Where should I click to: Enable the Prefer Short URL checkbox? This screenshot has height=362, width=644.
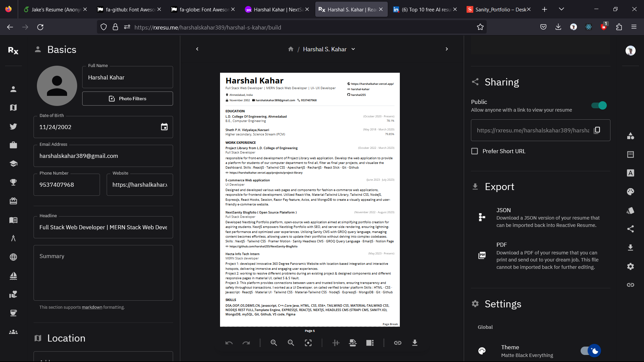(x=475, y=151)
